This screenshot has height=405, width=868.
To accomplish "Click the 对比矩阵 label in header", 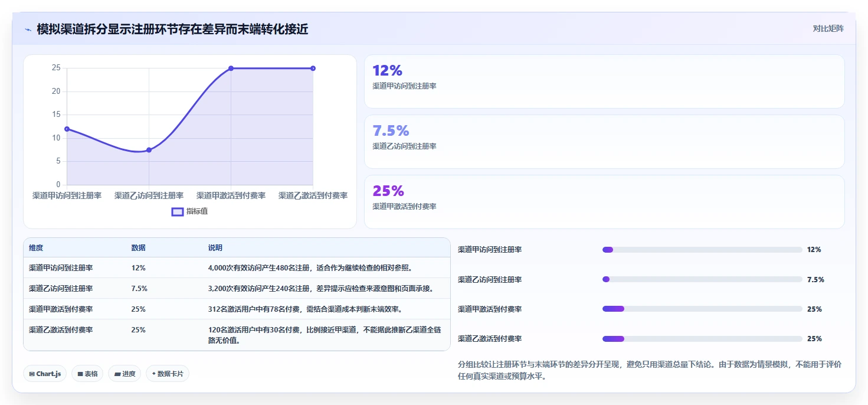I will [828, 28].
